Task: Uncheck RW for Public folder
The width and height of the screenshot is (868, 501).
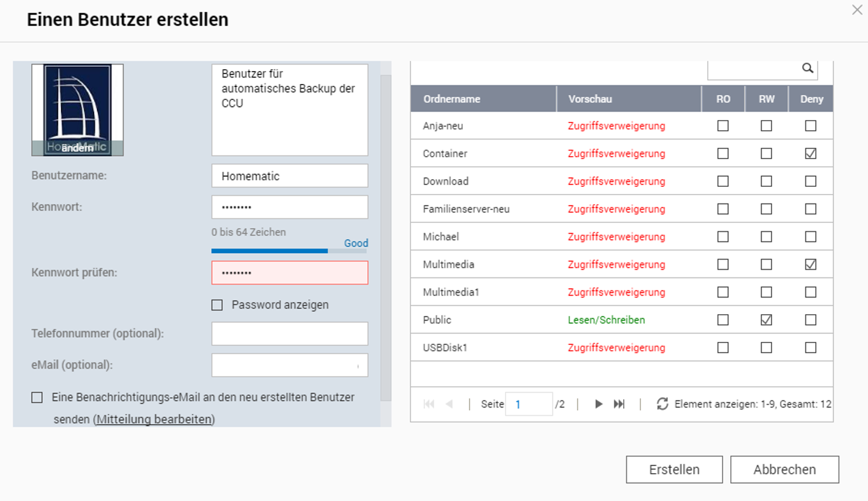Action: tap(766, 320)
